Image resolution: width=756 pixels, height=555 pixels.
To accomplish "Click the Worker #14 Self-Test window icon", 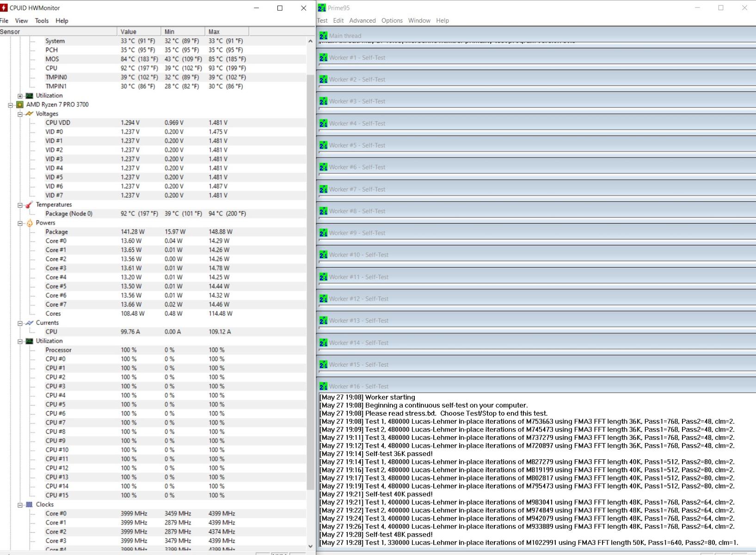I will (323, 342).
